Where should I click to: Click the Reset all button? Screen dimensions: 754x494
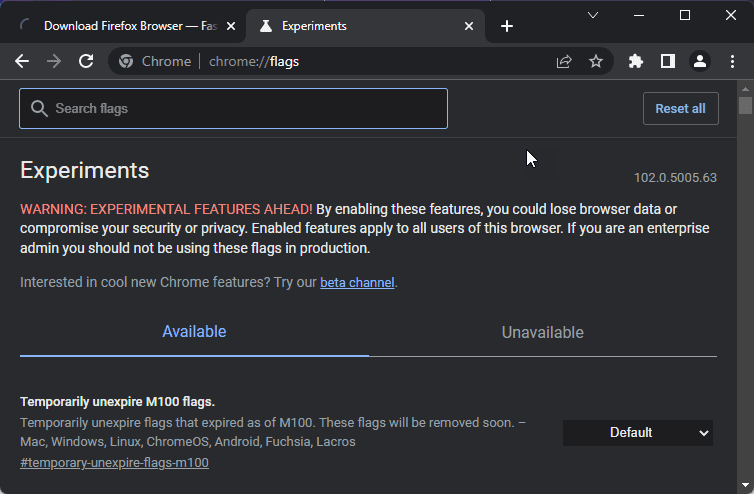pos(680,109)
